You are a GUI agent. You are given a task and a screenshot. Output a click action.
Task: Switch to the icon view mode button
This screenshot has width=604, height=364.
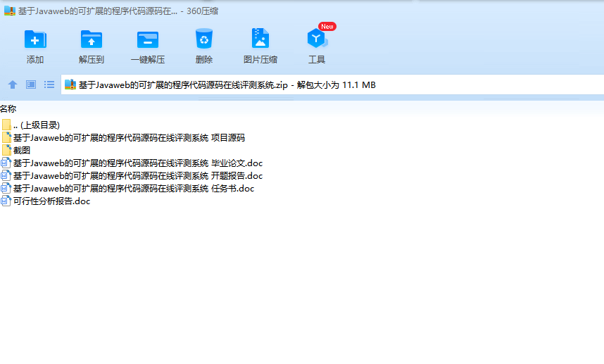31,84
